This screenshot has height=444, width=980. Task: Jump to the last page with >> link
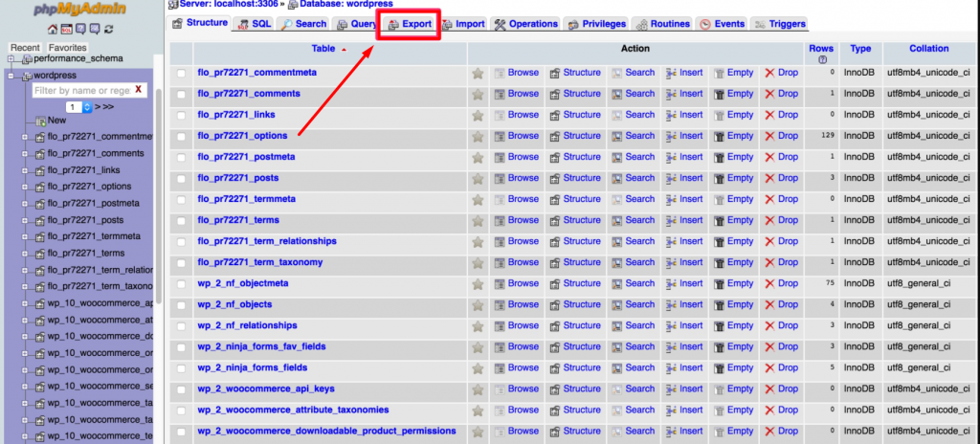(x=108, y=107)
